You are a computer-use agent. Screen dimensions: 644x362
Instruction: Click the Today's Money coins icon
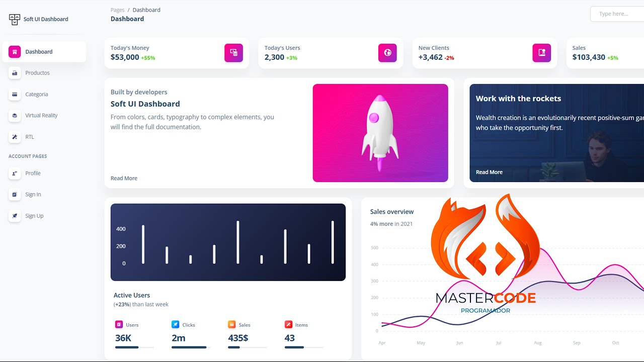[234, 53]
